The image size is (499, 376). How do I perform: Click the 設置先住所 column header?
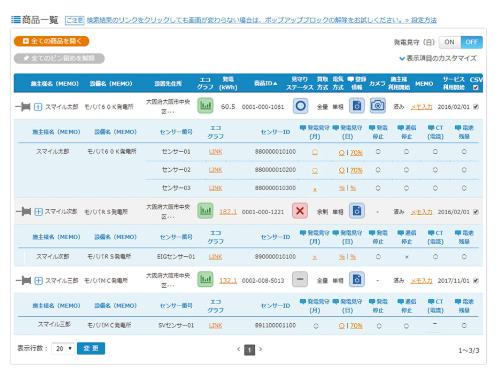[168, 84]
